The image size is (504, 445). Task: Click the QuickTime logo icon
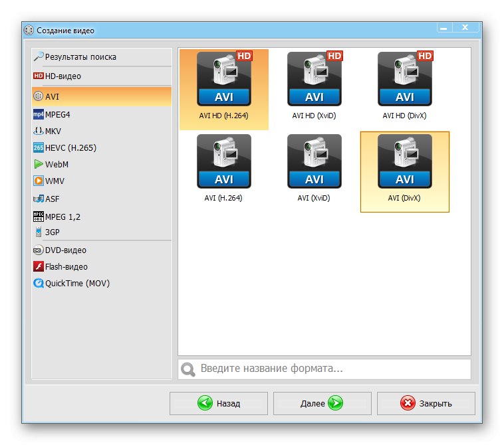[x=39, y=283]
